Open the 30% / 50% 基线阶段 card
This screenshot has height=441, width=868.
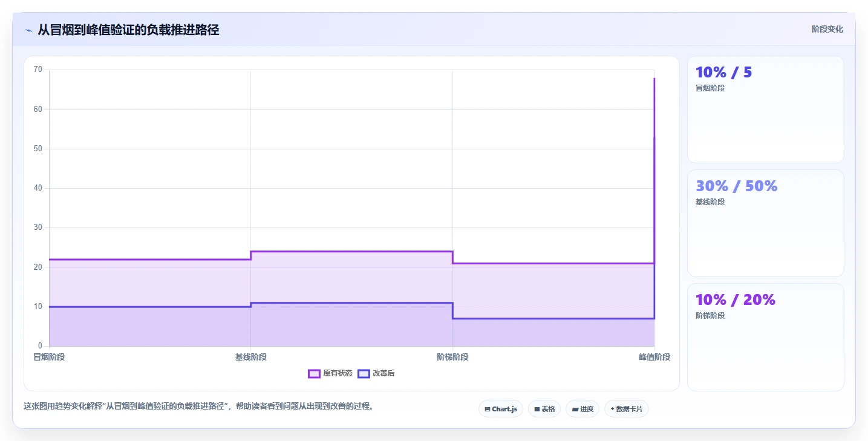[765, 223]
